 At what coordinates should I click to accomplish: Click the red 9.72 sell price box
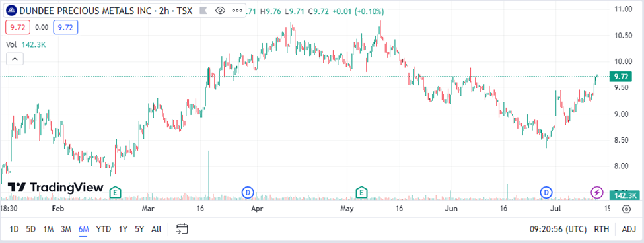tap(18, 28)
